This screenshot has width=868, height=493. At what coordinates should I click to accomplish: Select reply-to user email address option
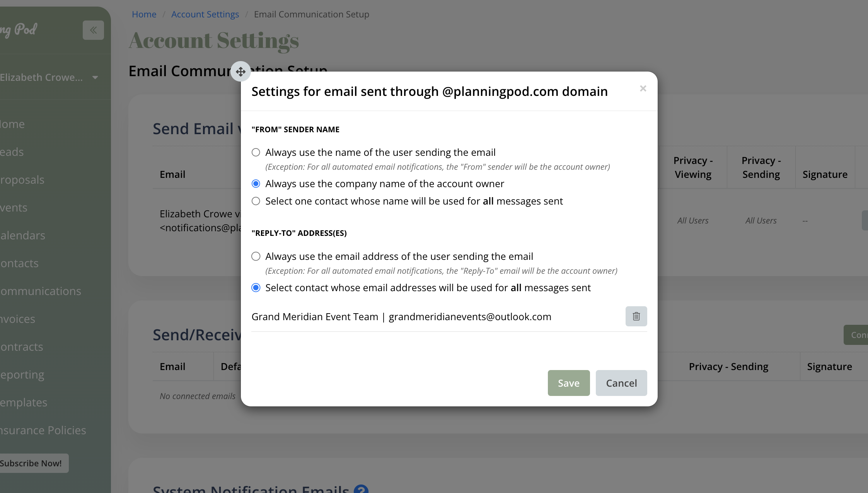(256, 256)
